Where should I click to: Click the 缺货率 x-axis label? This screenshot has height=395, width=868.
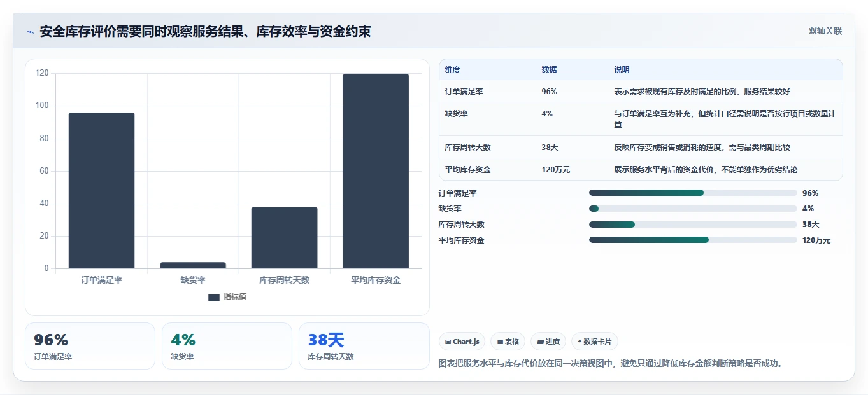[193, 280]
